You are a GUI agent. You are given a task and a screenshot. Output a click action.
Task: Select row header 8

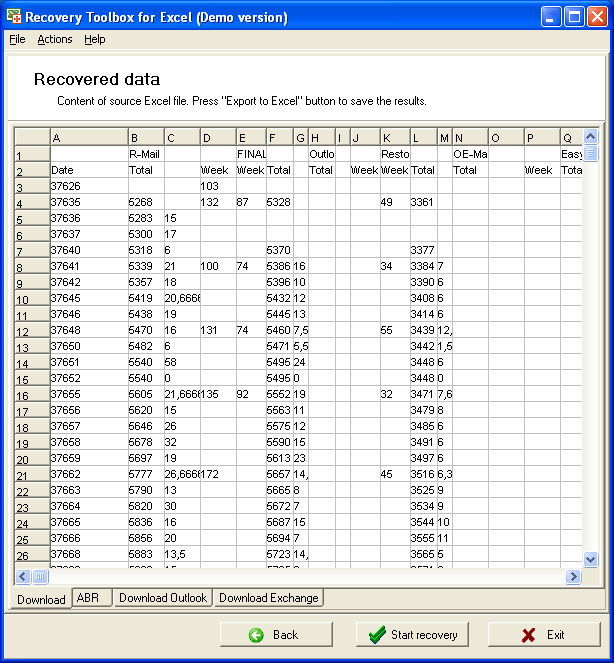pyautogui.click(x=32, y=266)
